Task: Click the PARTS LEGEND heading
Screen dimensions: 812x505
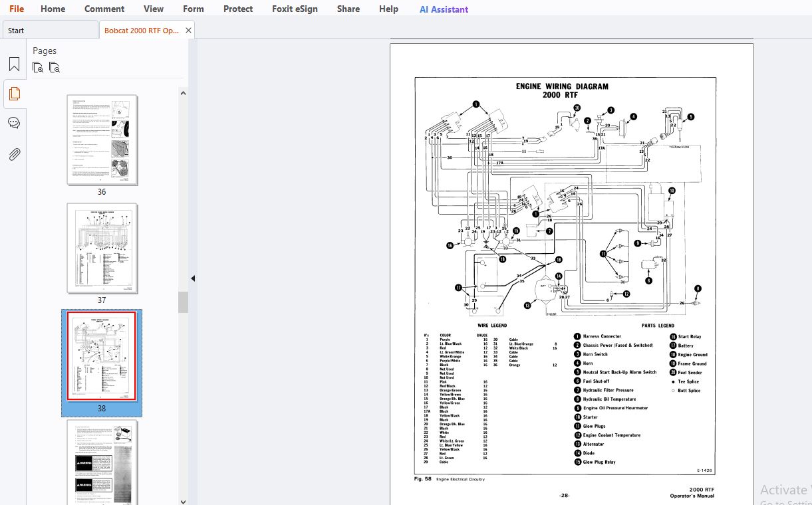Action: coord(657,326)
